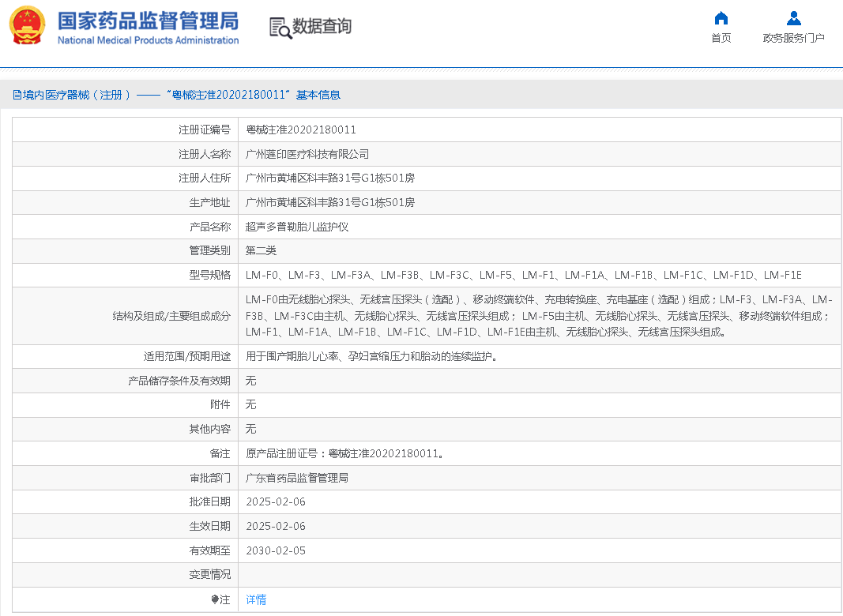
Task: Click the model specification list starting LM-F0
Action: [x=523, y=275]
